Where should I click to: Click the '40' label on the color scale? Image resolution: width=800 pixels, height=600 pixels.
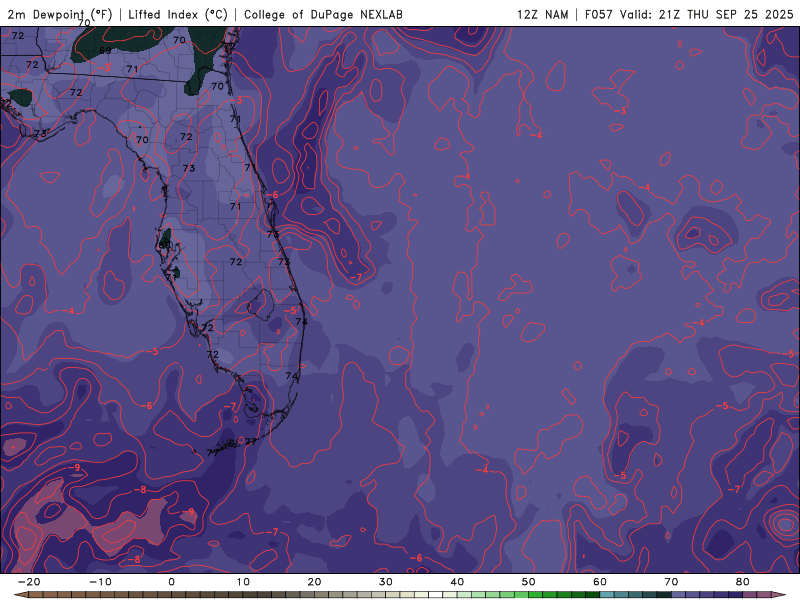[x=457, y=582]
